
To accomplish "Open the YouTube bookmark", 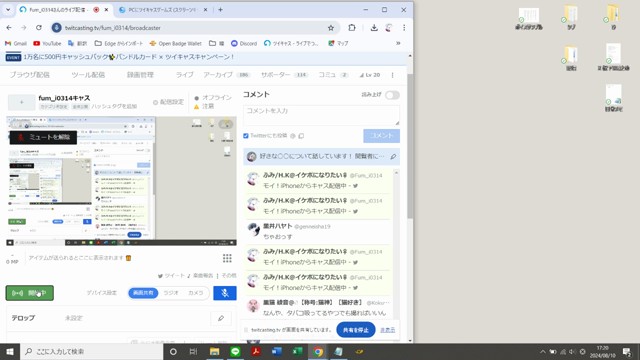I will [47, 43].
